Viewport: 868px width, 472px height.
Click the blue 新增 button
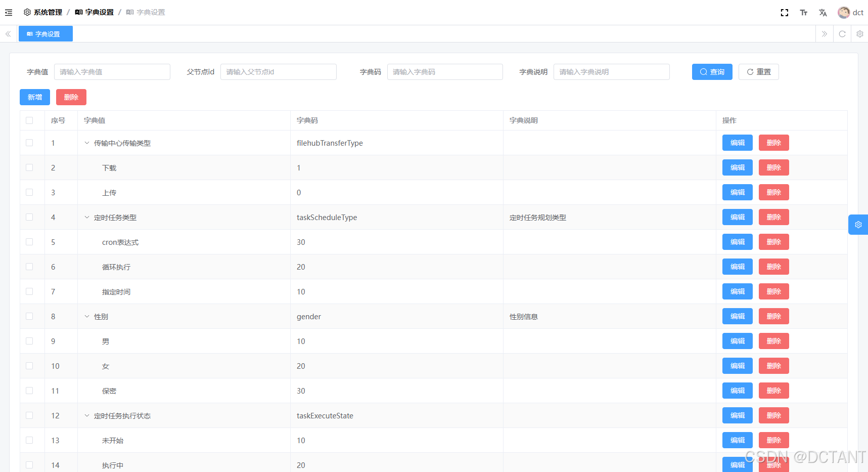35,97
